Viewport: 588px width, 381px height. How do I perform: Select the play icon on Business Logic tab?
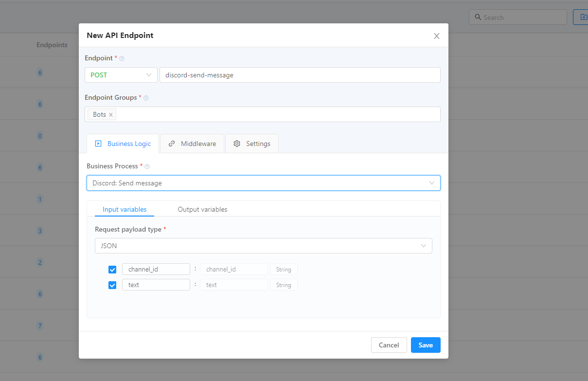99,143
